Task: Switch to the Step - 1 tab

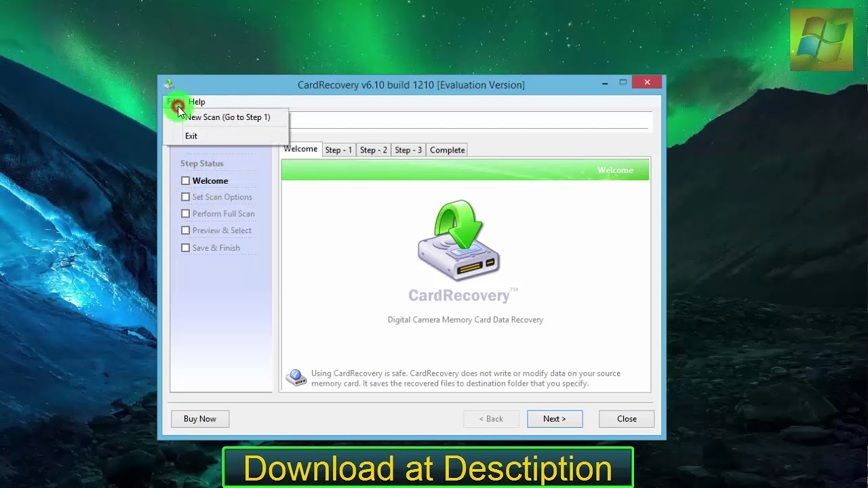Action: [x=338, y=150]
